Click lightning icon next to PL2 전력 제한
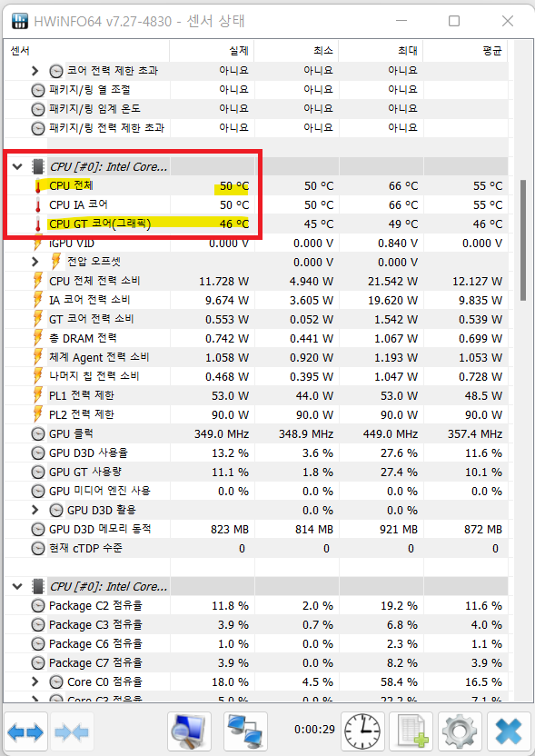The height and width of the screenshot is (756, 535). (x=37, y=414)
